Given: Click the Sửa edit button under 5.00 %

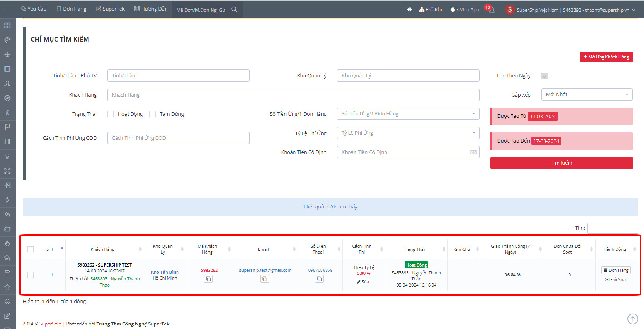Looking at the screenshot, I should click(363, 282).
